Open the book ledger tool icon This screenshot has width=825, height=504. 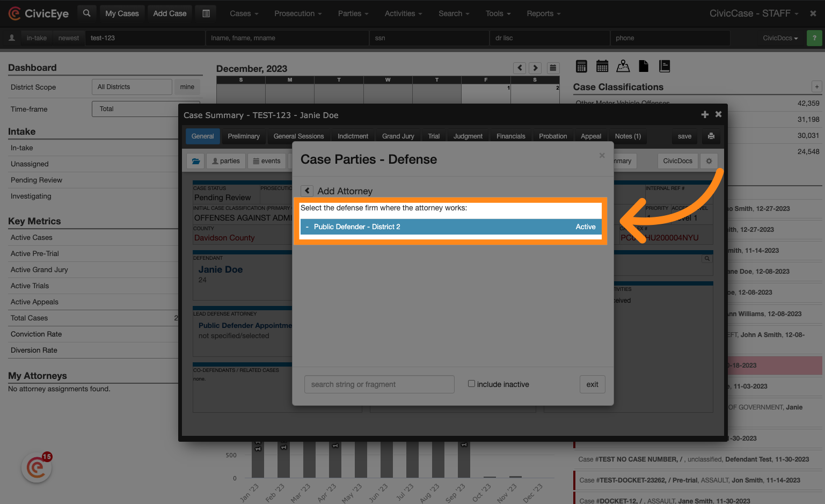pos(665,66)
